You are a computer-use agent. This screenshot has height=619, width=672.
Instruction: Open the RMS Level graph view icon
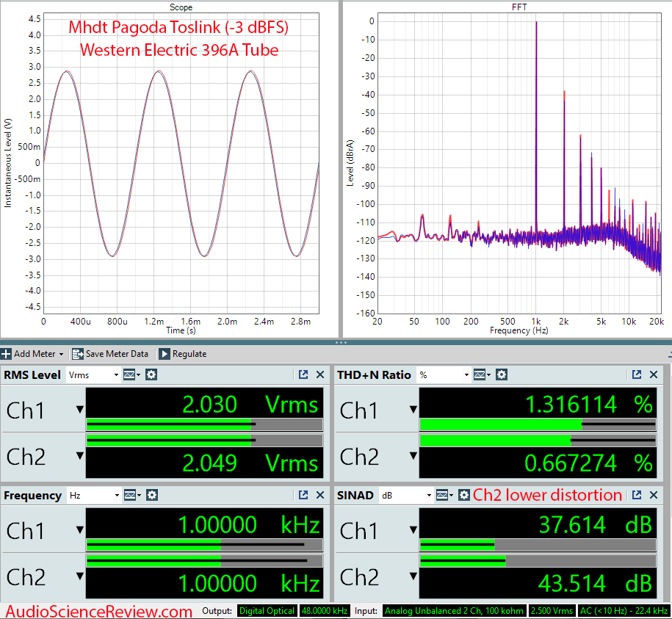click(131, 374)
